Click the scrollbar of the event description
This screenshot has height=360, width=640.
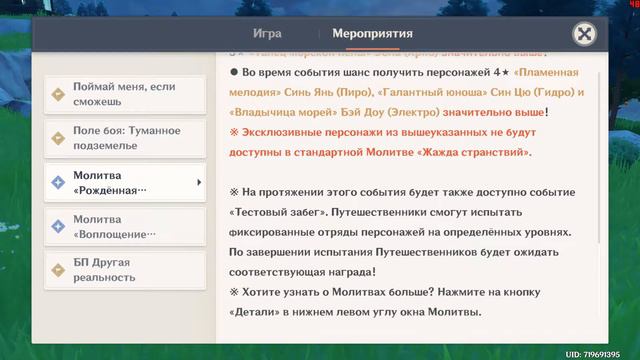pyautogui.click(x=599, y=158)
